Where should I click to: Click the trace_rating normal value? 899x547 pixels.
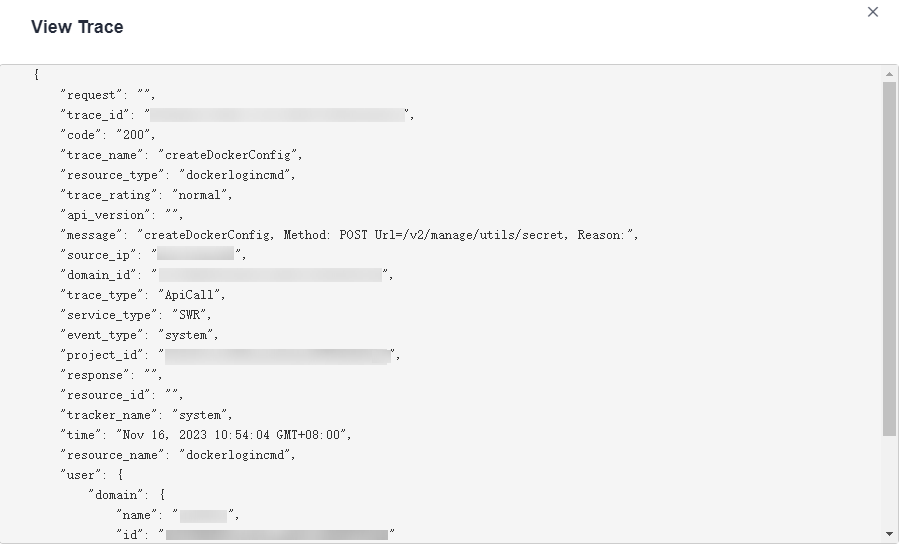pyautogui.click(x=202, y=195)
